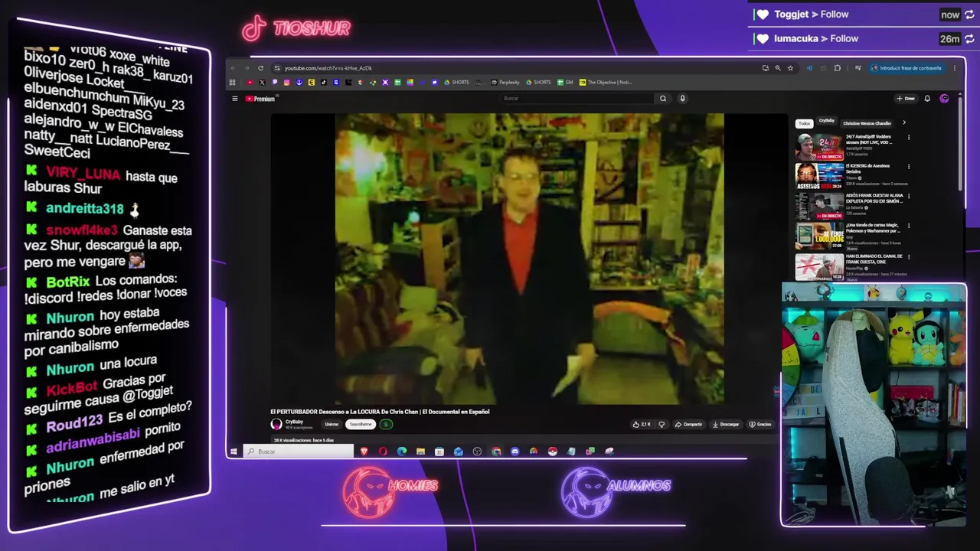Open the Frank Cuesta canal eliminado thumbnail

tap(819, 267)
